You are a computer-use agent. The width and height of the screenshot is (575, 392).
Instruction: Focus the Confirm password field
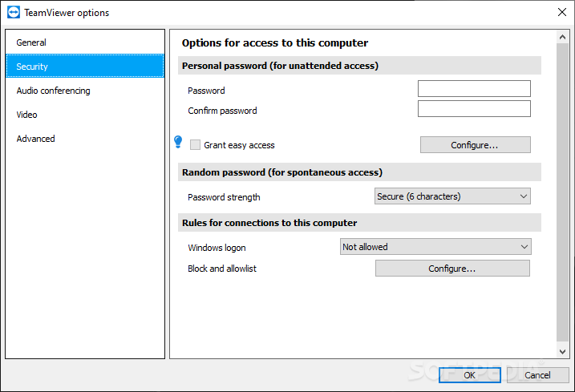click(x=474, y=109)
